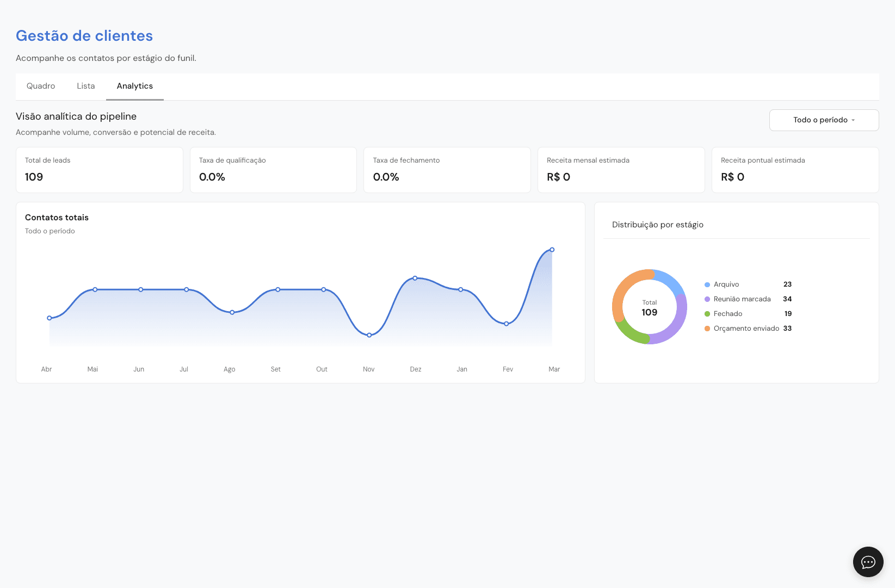Open the Todo o período dropdown
Screen dimensions: 895x588
coord(824,120)
